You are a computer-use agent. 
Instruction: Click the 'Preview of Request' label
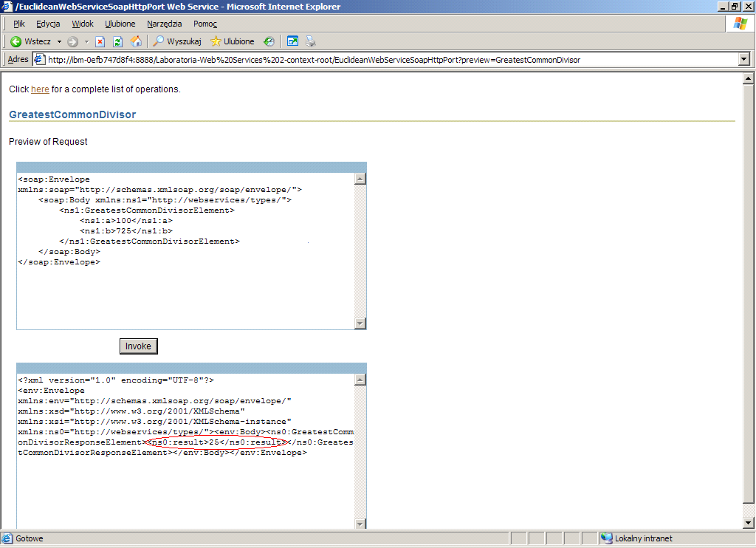point(48,141)
